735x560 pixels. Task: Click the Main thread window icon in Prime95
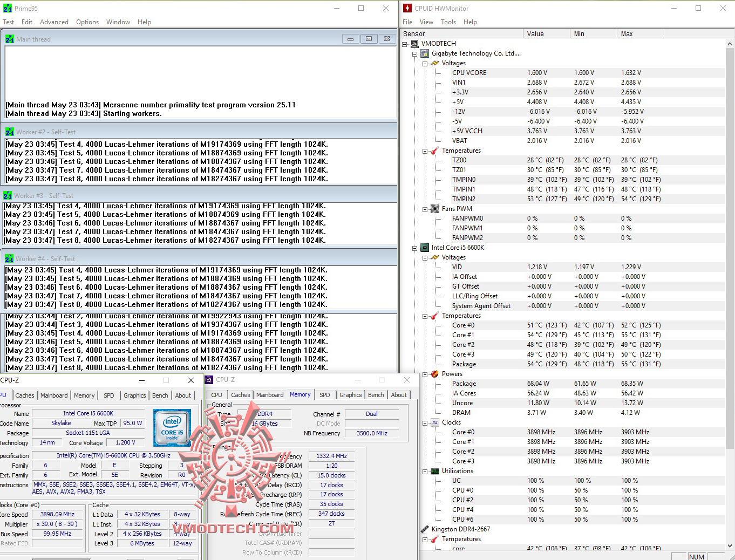(10, 39)
